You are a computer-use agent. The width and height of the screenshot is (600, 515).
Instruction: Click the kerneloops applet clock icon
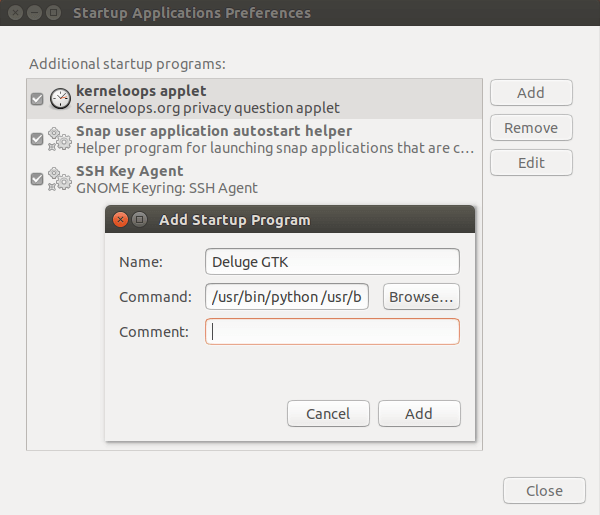[x=60, y=99]
